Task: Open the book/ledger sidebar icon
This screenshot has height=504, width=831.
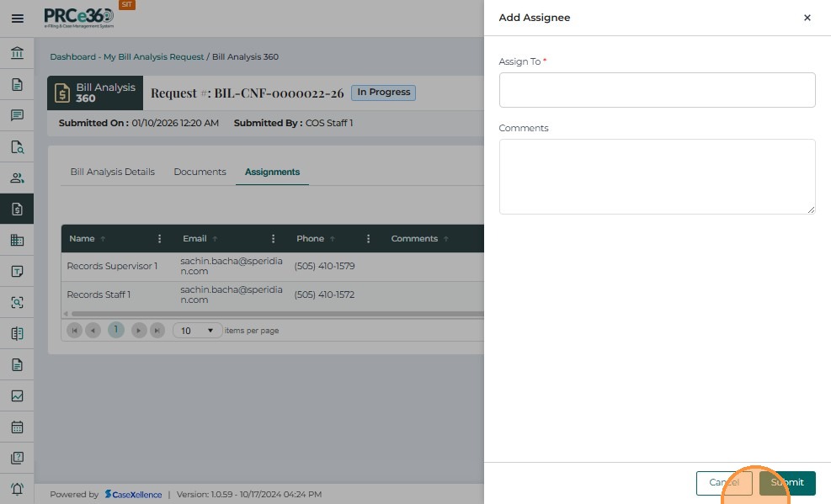Action: click(x=17, y=333)
